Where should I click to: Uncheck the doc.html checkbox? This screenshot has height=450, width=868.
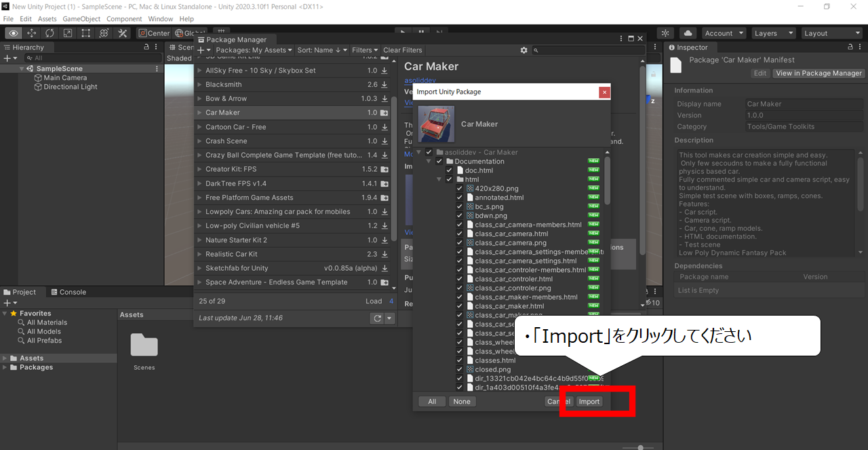(449, 170)
